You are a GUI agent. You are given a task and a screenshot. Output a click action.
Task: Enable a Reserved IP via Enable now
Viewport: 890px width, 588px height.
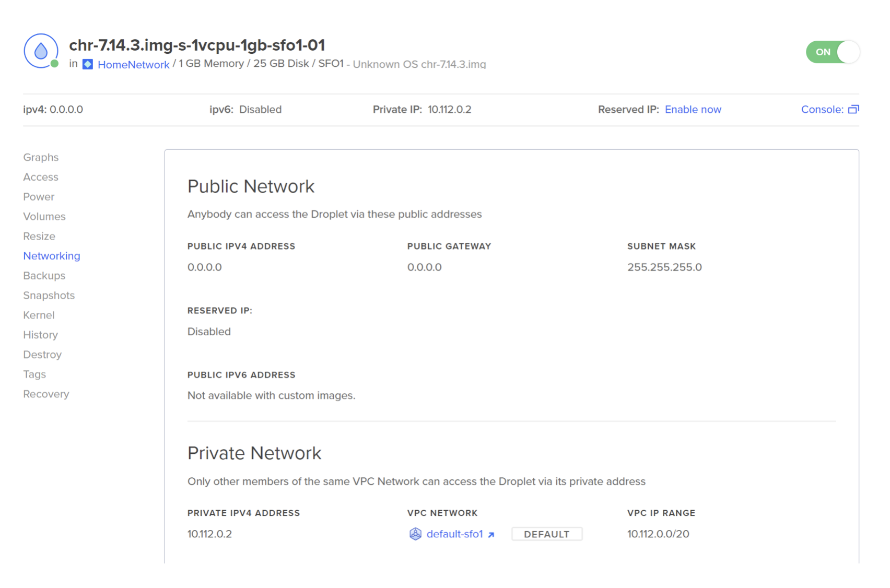pos(693,109)
